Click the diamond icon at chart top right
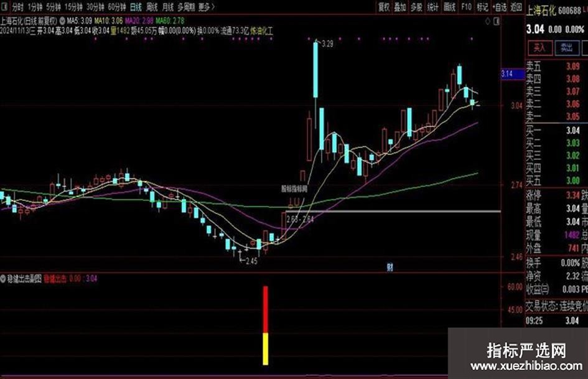The width and height of the screenshot is (588, 379). pyautogui.click(x=487, y=21)
